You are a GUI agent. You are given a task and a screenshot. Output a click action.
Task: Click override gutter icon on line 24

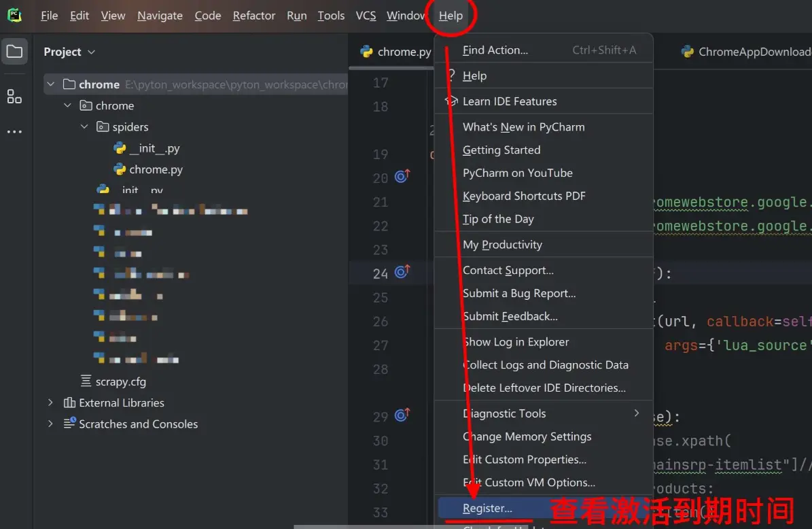point(402,271)
